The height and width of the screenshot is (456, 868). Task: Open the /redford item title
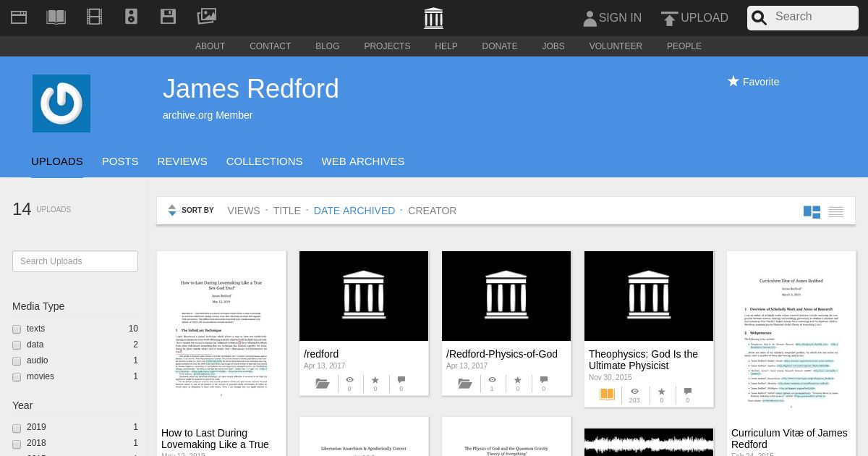click(x=321, y=354)
